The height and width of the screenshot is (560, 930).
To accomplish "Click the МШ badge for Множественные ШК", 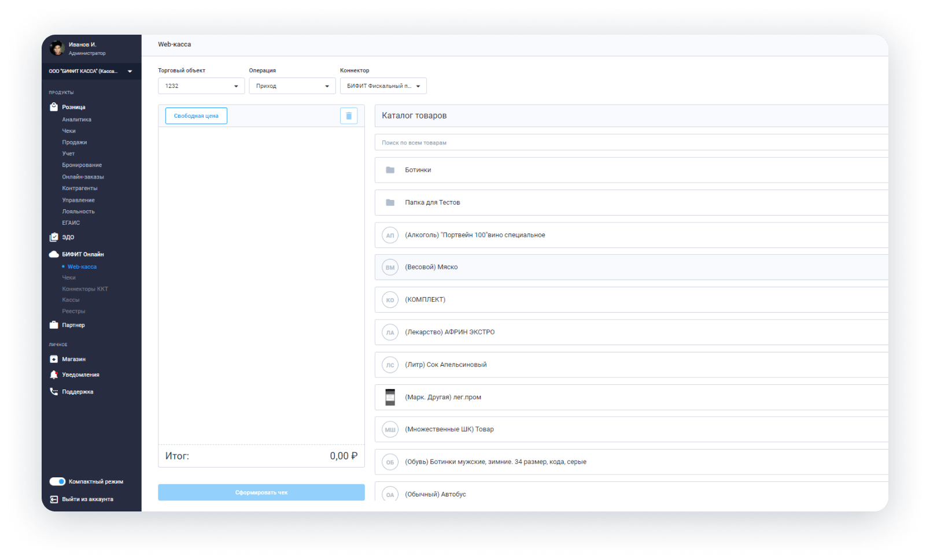I will (x=390, y=429).
